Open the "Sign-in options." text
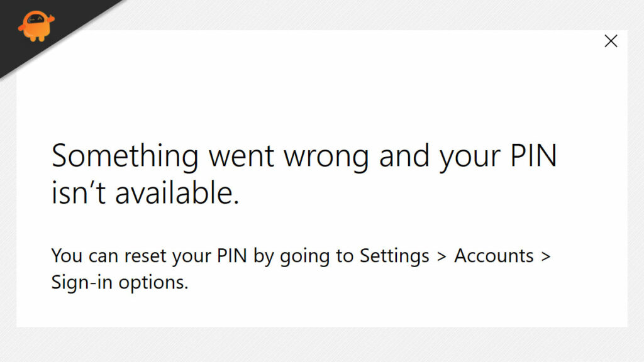 (x=119, y=282)
